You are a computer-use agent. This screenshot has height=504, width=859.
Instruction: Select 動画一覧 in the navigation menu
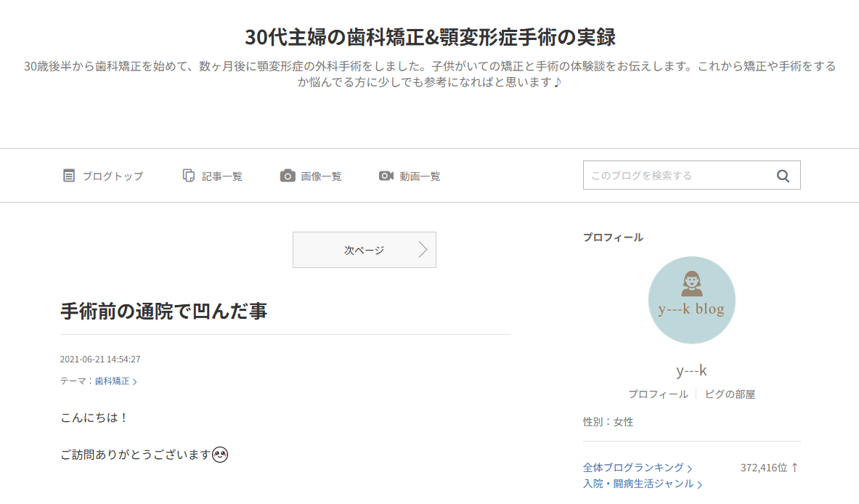pos(420,175)
